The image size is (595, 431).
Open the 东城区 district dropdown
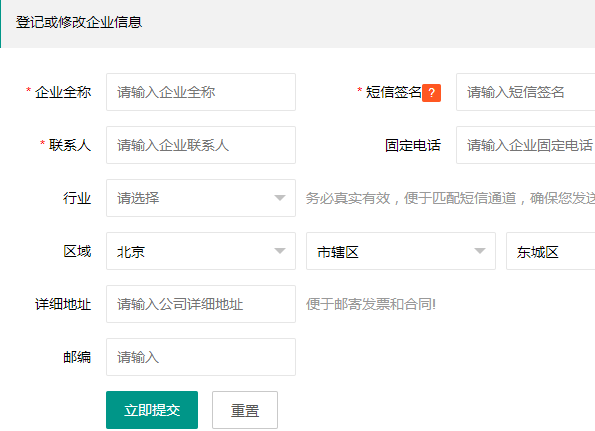click(551, 251)
